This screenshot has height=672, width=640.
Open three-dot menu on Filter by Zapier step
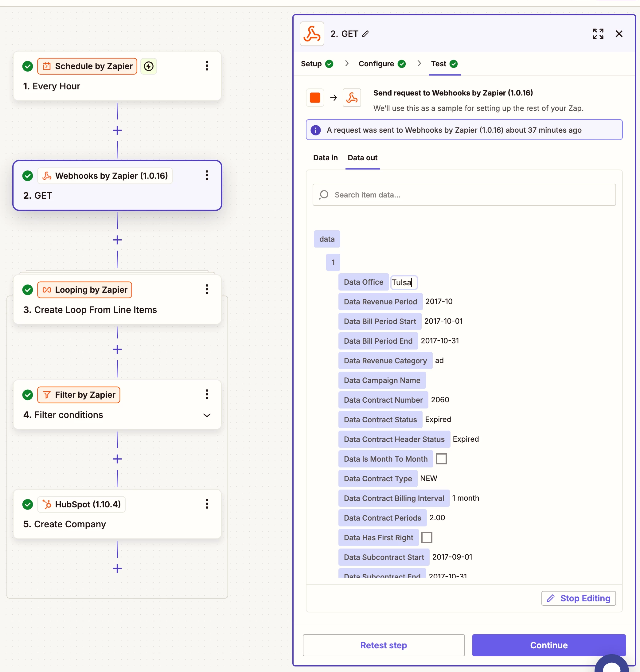tap(207, 394)
